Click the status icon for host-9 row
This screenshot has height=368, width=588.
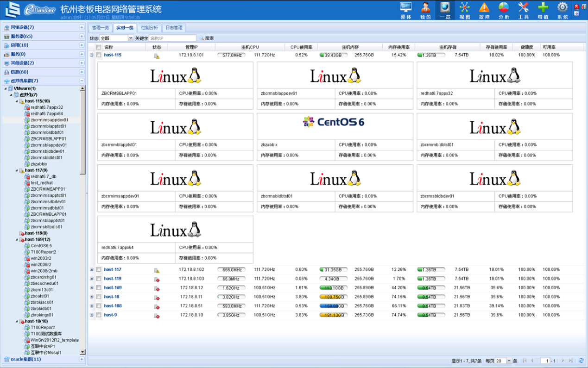click(157, 316)
